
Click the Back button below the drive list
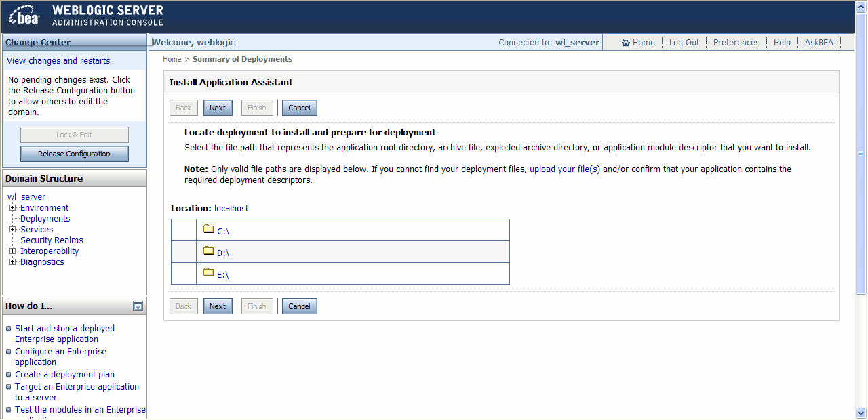[x=183, y=306]
